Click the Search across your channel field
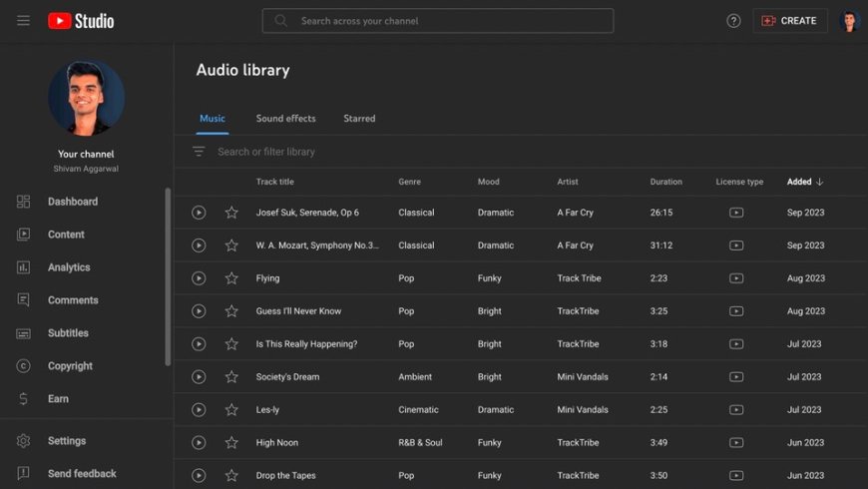The height and width of the screenshot is (489, 868). pyautogui.click(x=437, y=21)
